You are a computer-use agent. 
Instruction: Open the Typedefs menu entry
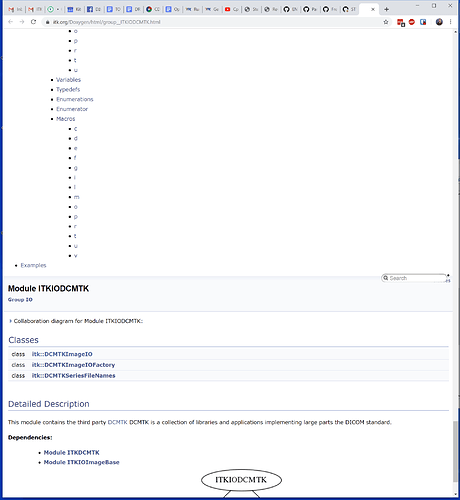click(68, 89)
